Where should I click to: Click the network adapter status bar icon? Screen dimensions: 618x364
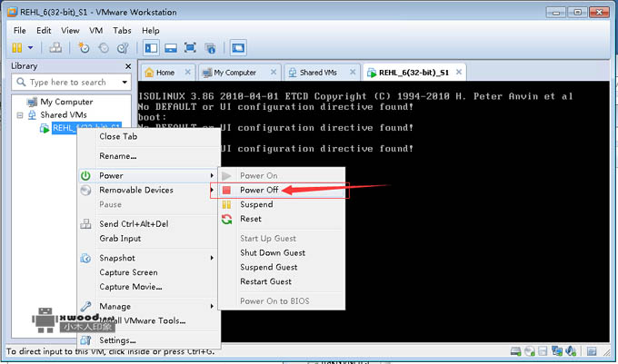click(557, 351)
